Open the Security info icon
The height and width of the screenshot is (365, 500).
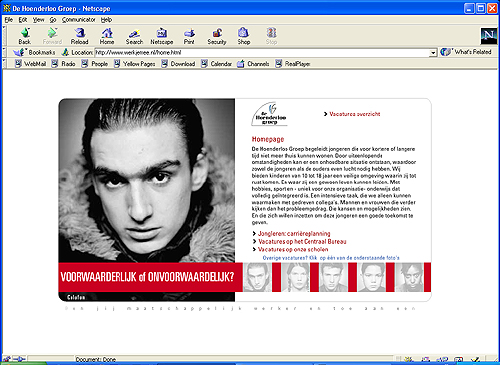[217, 36]
